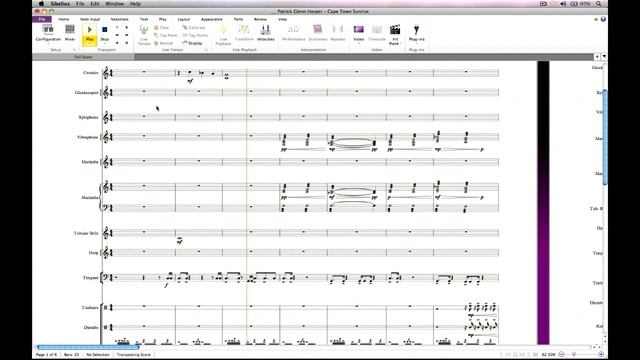Toggle Live Tempo Display

click(192, 43)
